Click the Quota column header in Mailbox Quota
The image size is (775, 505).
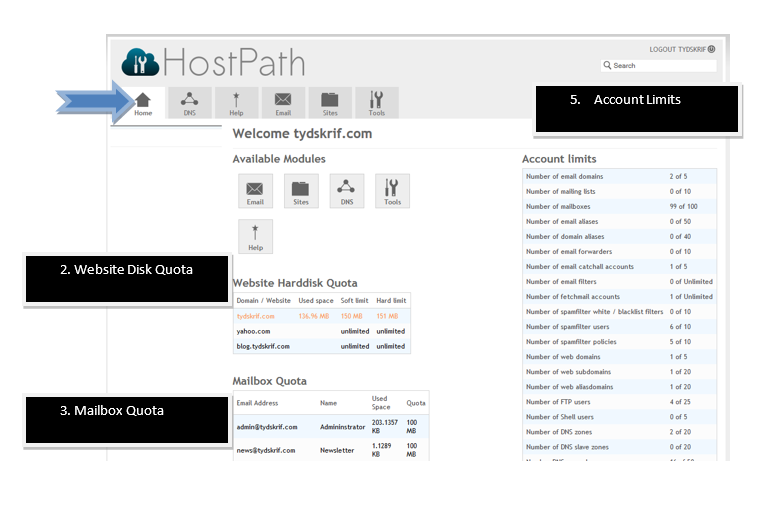[416, 403]
